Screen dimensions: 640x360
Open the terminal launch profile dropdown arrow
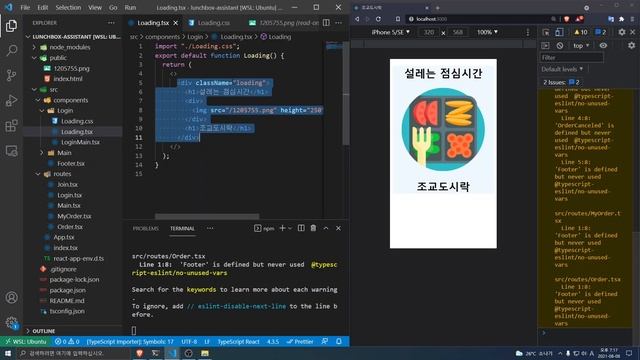click(x=290, y=228)
